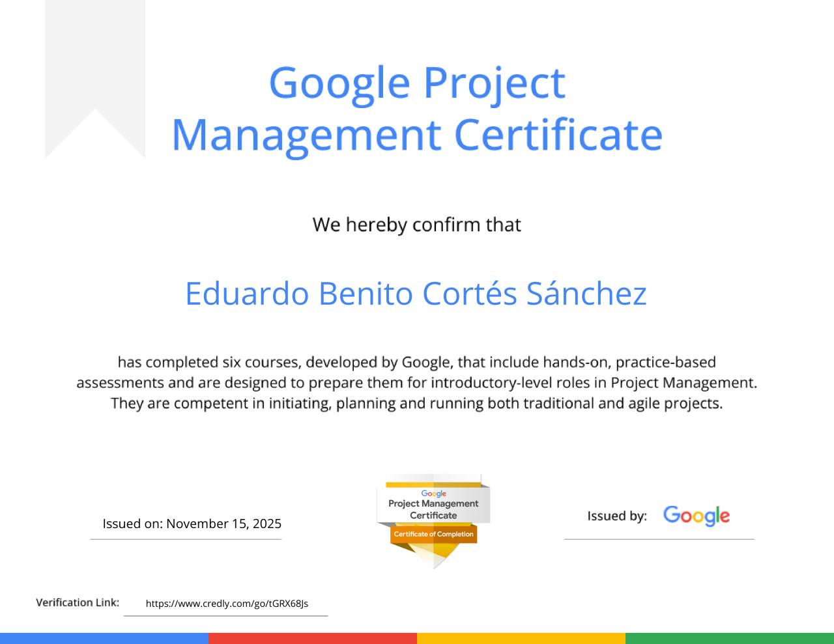
Task: Click 'Issued on: November 15, 2025'
Action: click(192, 524)
